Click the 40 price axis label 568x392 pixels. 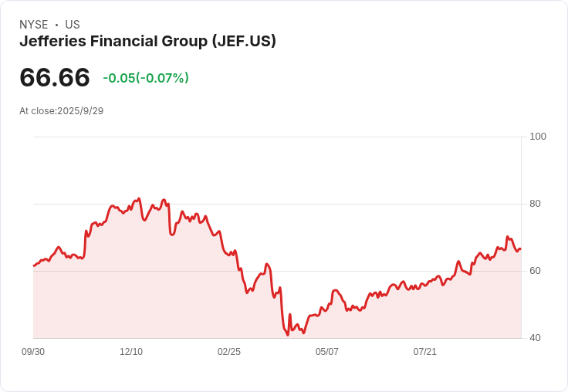[535, 338]
